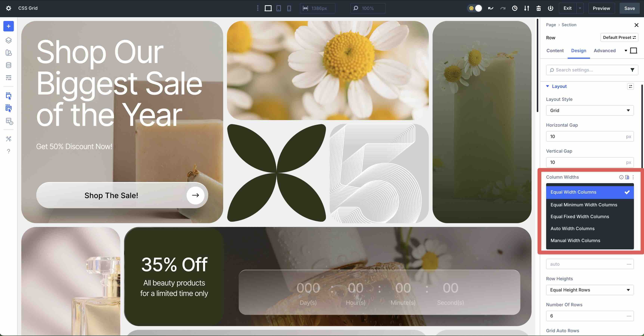Click the trash clear layout icon
This screenshot has width=644, height=336.
[x=538, y=8]
